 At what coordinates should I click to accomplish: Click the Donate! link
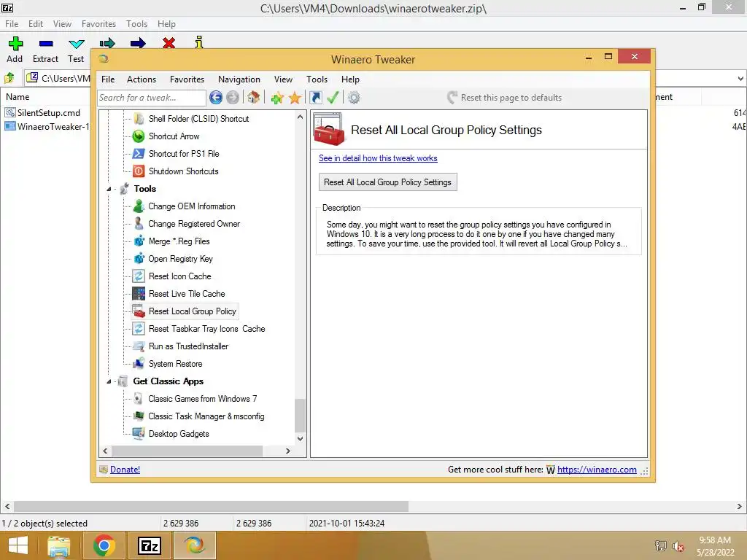tap(125, 470)
